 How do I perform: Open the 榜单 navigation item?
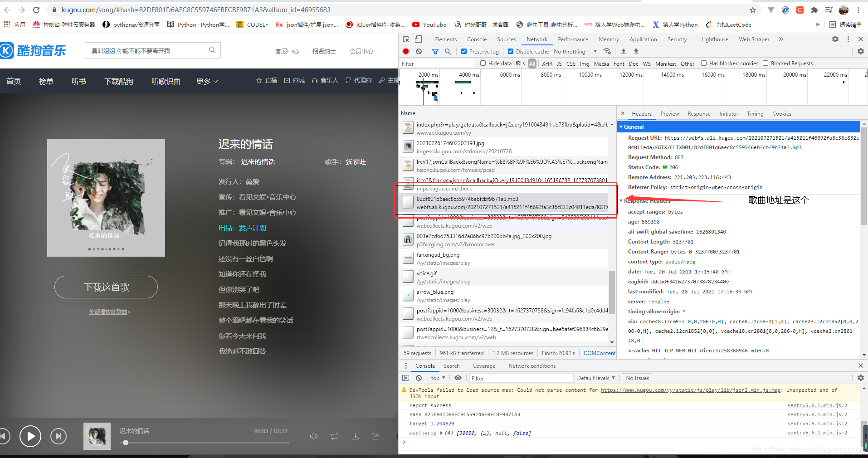[46, 81]
